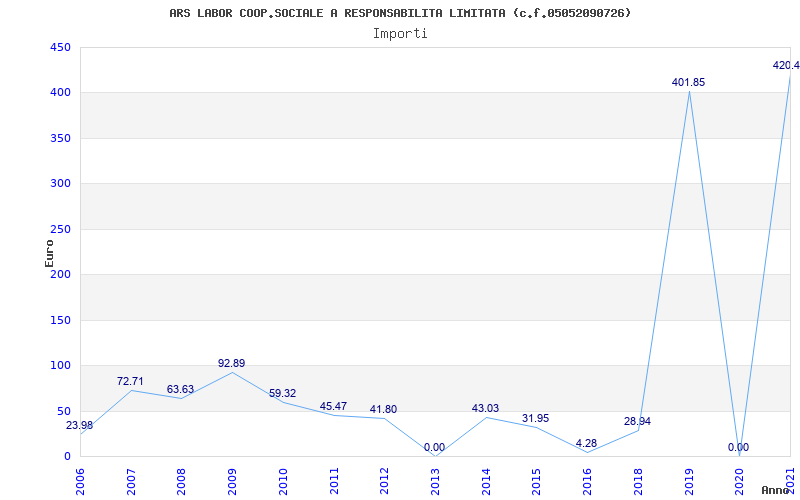Click the ARS LABOR COOP.SOCIALE chart title
The image size is (800, 500).
click(400, 13)
